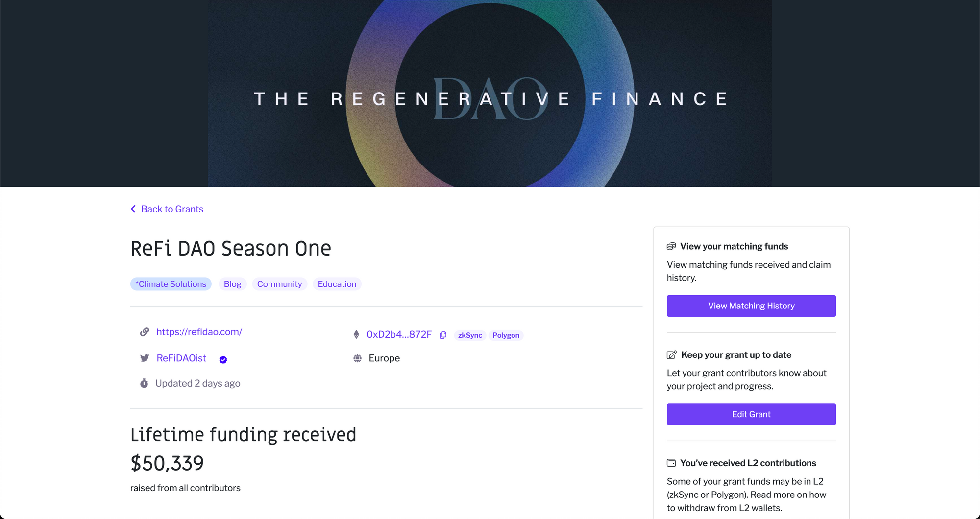Image resolution: width=980 pixels, height=519 pixels.
Task: Click the coins icon beside matching funds
Action: (x=671, y=246)
